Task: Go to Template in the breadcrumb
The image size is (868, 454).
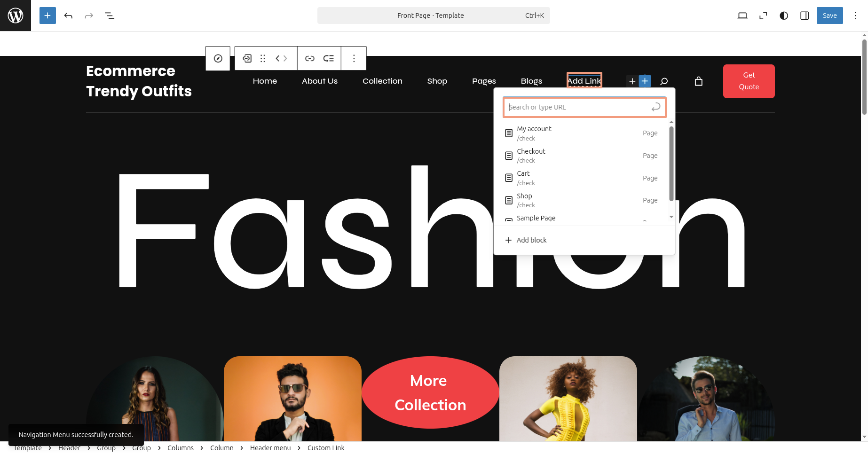Action: point(28,448)
